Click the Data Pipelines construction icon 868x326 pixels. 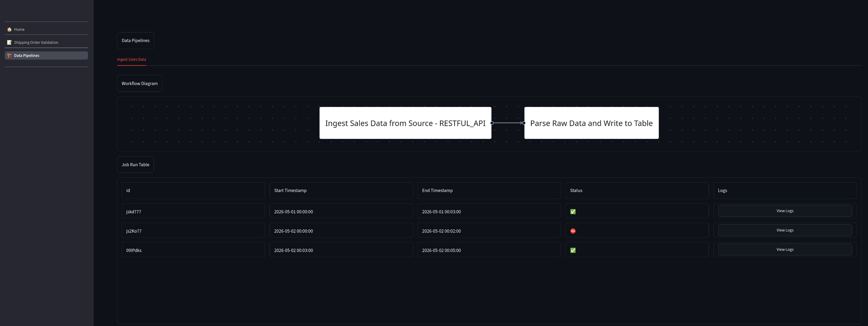pyautogui.click(x=9, y=56)
